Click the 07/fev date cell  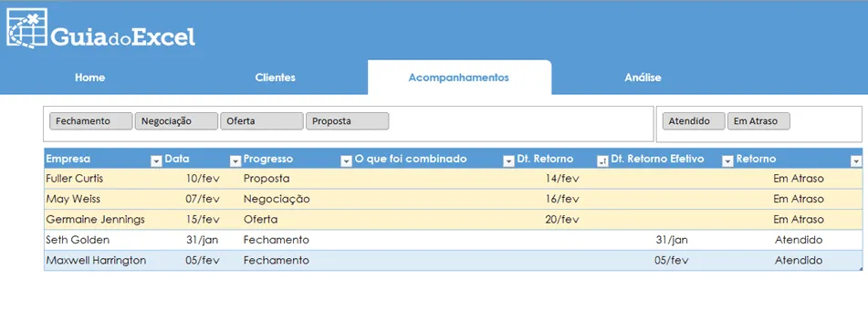point(203,199)
